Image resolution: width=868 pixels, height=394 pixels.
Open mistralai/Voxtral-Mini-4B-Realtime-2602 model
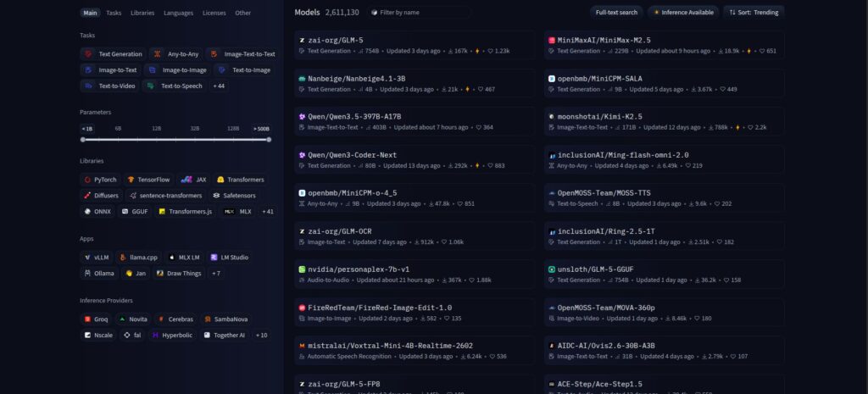point(415,350)
